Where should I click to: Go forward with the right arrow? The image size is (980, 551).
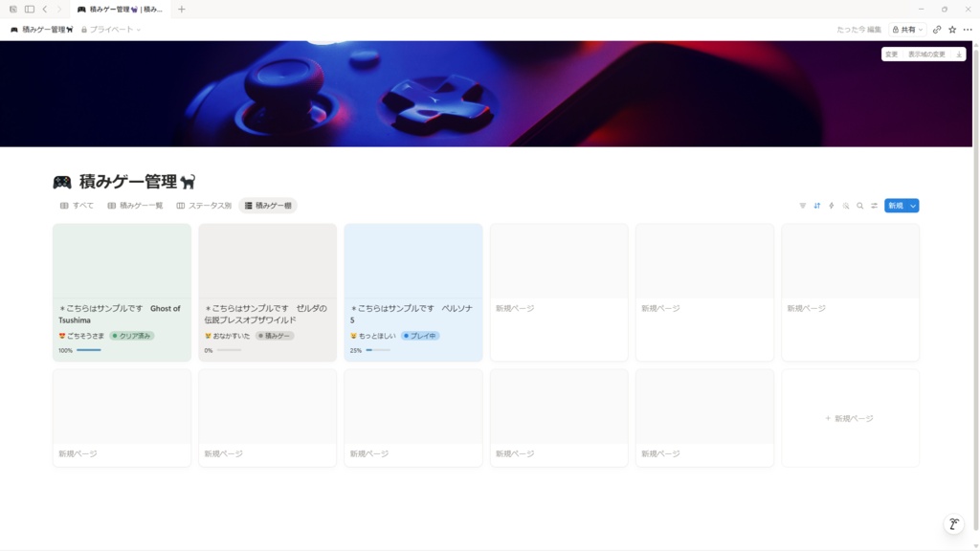tap(59, 10)
